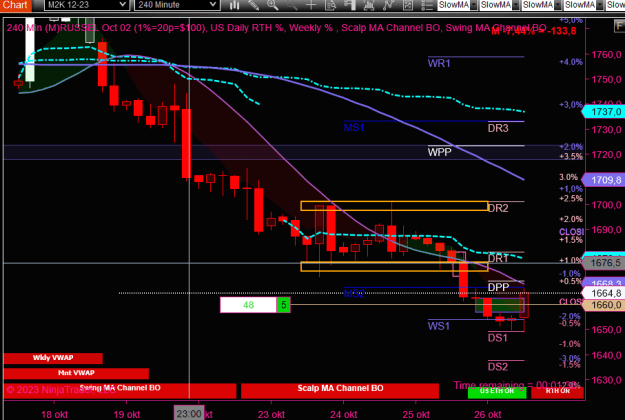The height and width of the screenshot is (420, 625).
Task: Click the Wkly VWAP red bar
Action: (x=53, y=358)
